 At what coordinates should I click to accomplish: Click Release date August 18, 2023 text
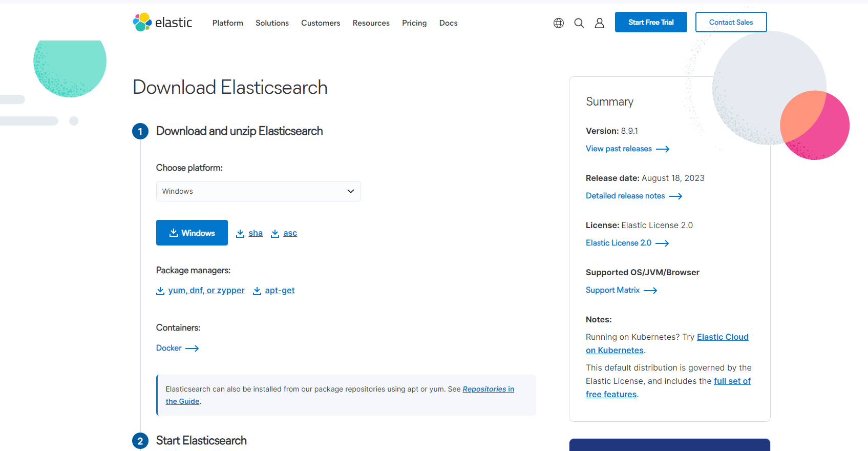tap(645, 178)
